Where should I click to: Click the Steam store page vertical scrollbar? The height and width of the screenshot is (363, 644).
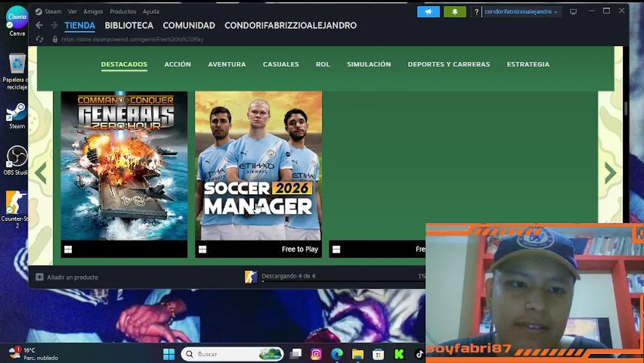click(626, 108)
